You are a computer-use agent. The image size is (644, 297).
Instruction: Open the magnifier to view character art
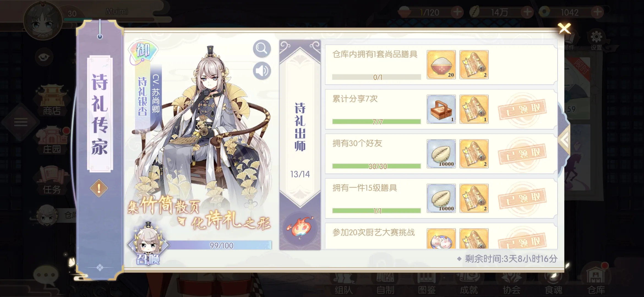coord(262,49)
